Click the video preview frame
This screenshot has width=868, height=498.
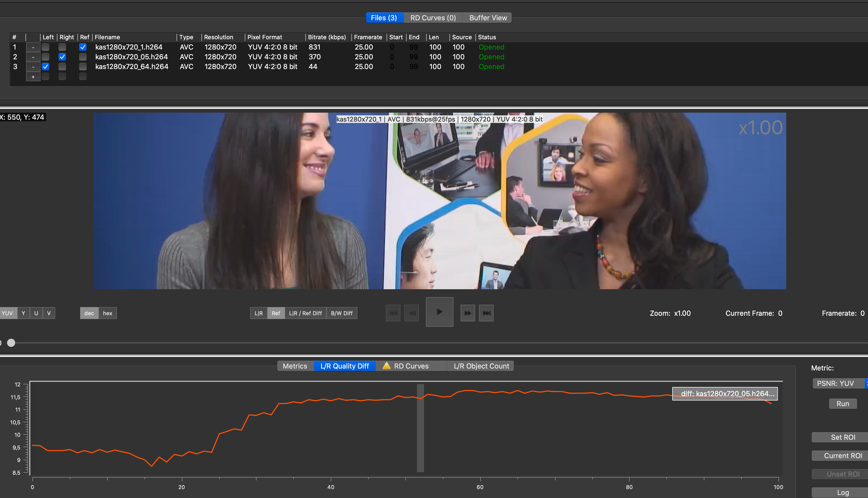439,201
